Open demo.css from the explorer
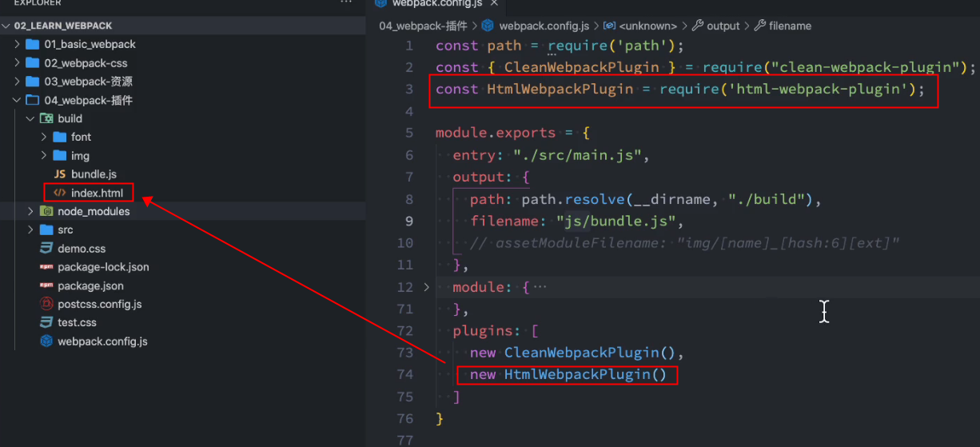Screen dimensions: 980x447 point(82,249)
